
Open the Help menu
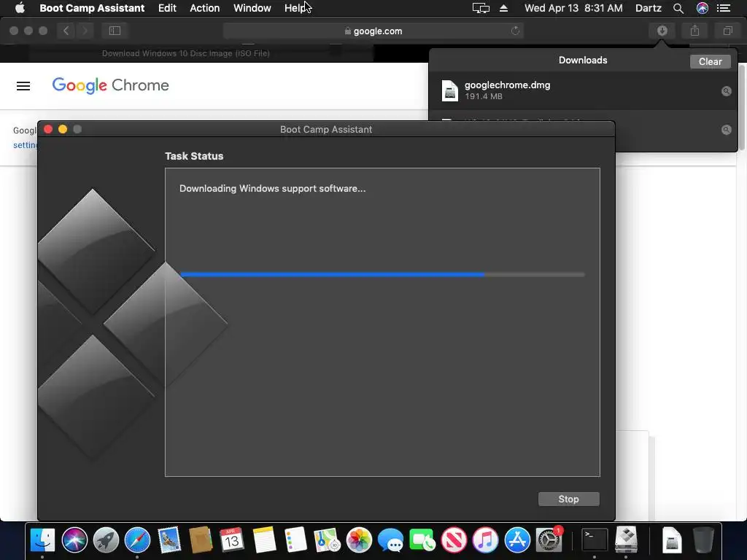point(295,7)
